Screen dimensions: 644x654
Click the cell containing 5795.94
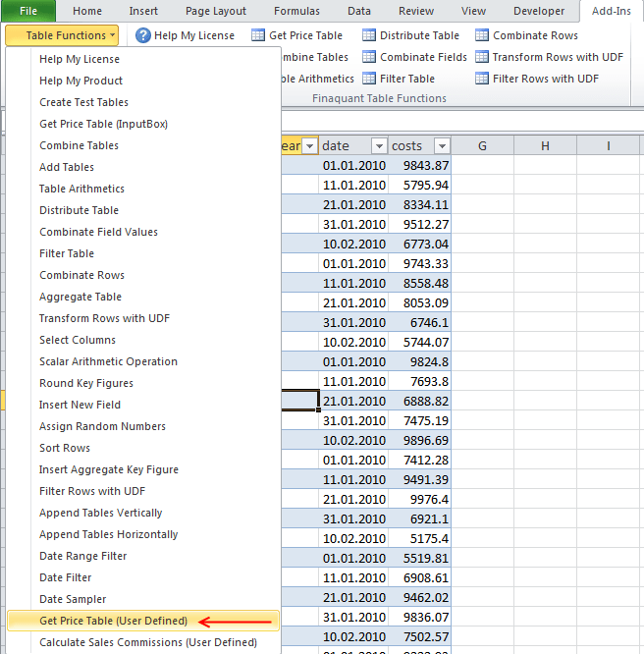pyautogui.click(x=419, y=186)
